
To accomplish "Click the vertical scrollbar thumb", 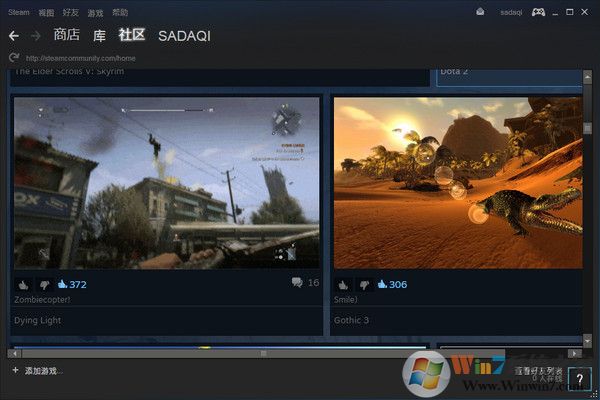I will click(x=587, y=128).
